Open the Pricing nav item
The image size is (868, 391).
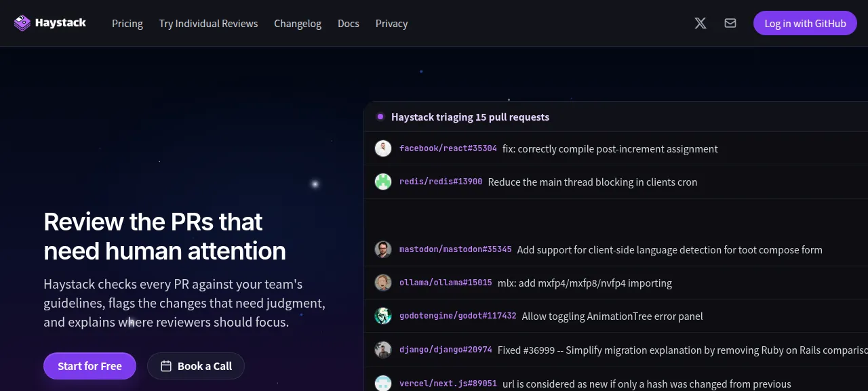[127, 23]
